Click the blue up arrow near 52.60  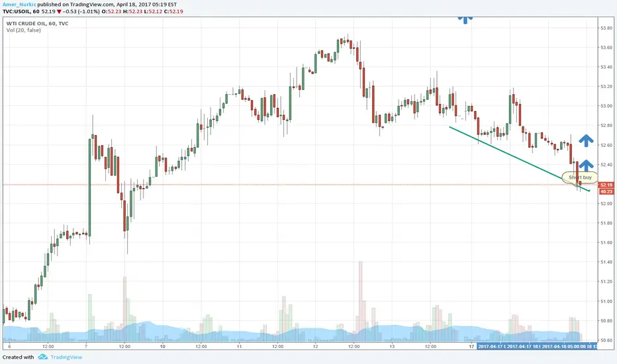click(586, 140)
